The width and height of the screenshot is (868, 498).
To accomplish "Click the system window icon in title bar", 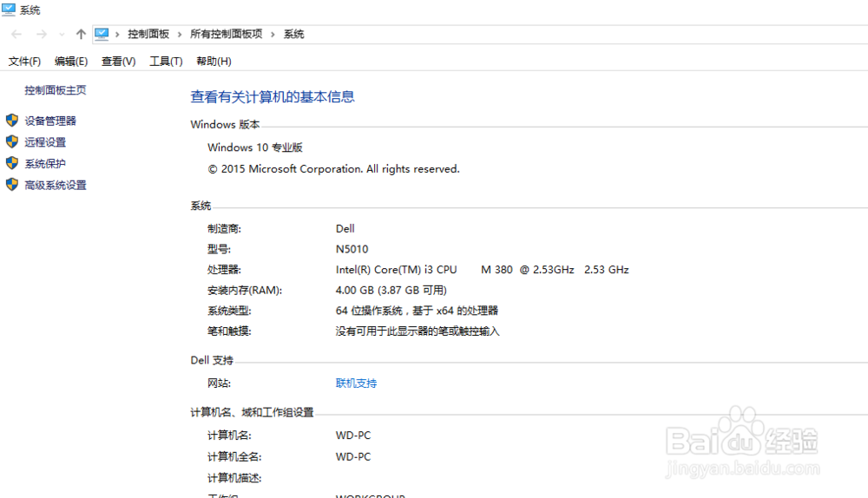I will (x=9, y=10).
